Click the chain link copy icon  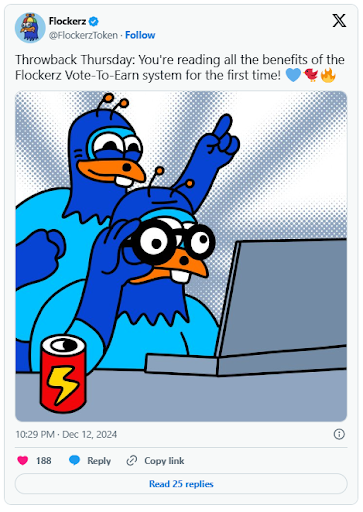pos(132,460)
